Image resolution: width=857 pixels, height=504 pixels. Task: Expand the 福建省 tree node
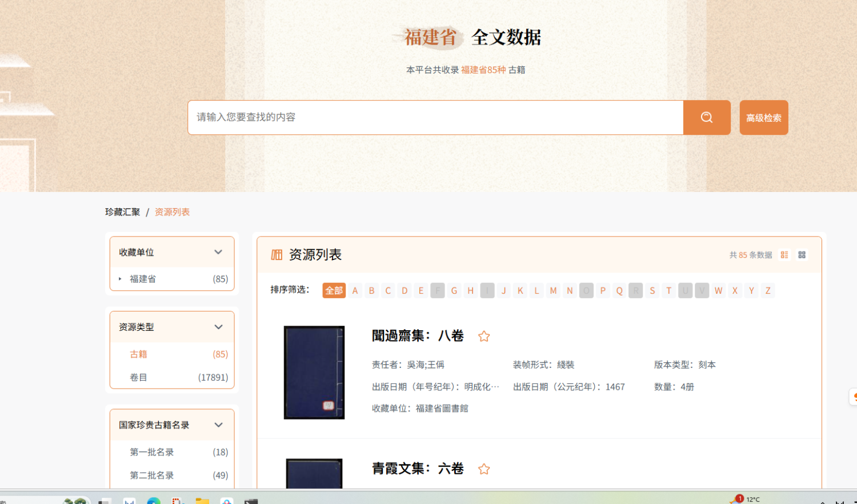click(120, 279)
